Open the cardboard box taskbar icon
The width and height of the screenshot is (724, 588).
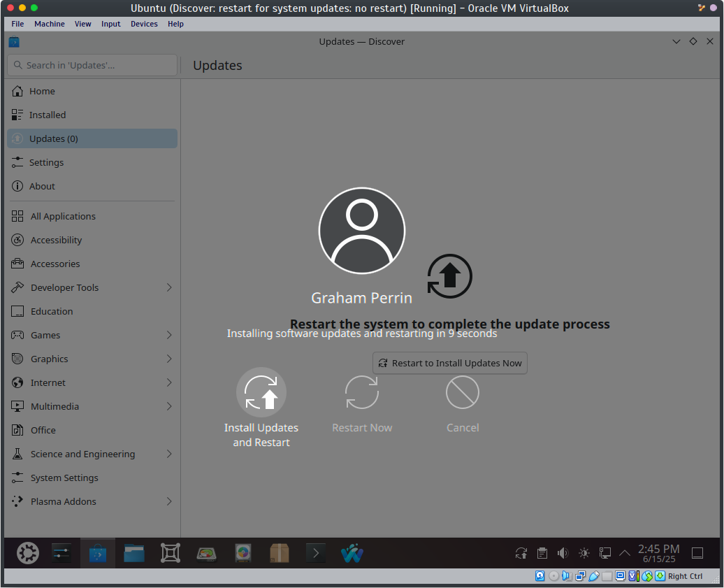coord(280,553)
